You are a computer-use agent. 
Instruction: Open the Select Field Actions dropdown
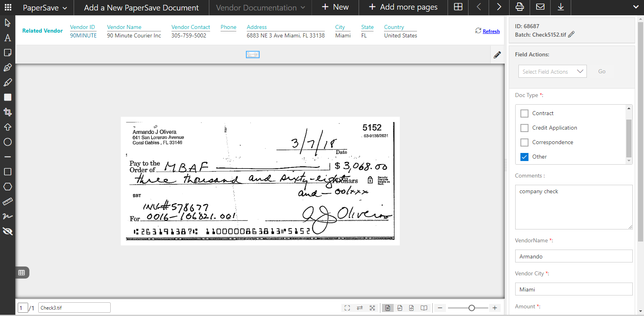click(x=552, y=72)
